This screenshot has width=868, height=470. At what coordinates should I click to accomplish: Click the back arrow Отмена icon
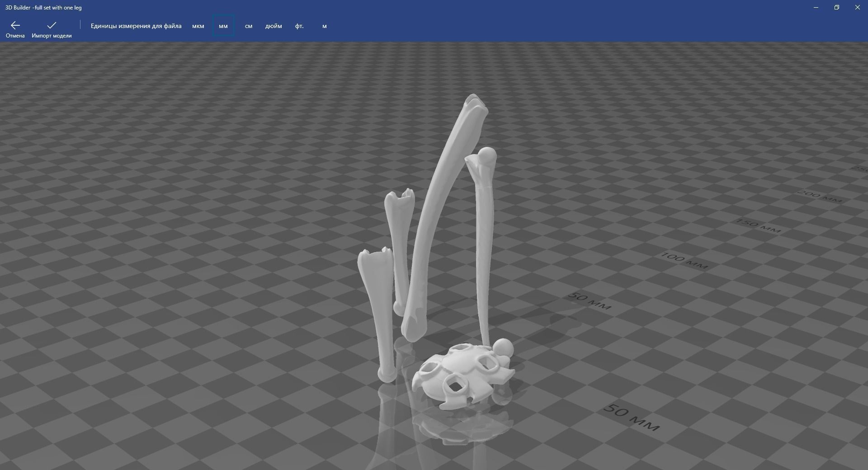[15, 25]
